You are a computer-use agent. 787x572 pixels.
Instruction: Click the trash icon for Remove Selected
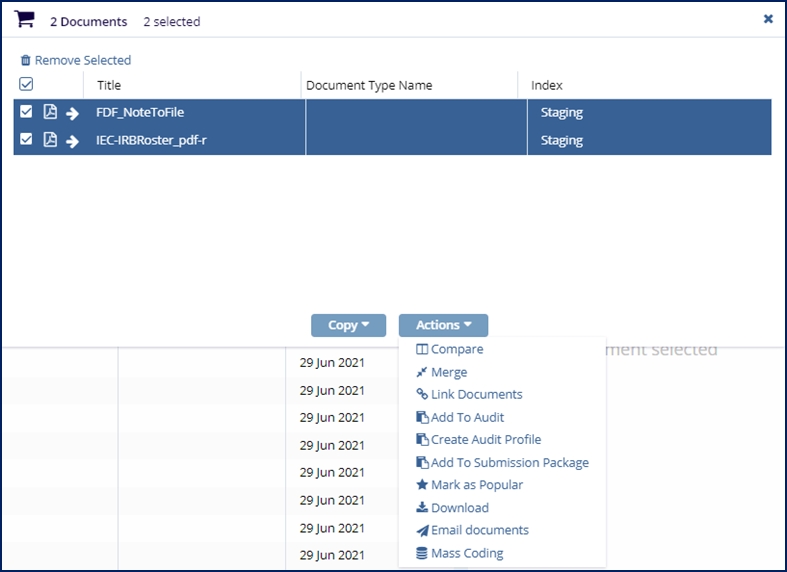coord(26,61)
